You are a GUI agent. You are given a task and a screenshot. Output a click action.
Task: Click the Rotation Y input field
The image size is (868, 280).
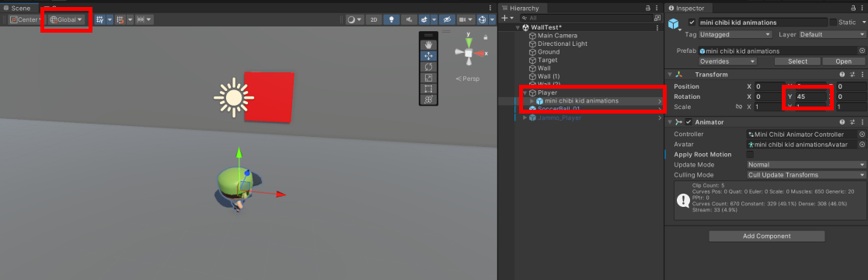pyautogui.click(x=811, y=96)
